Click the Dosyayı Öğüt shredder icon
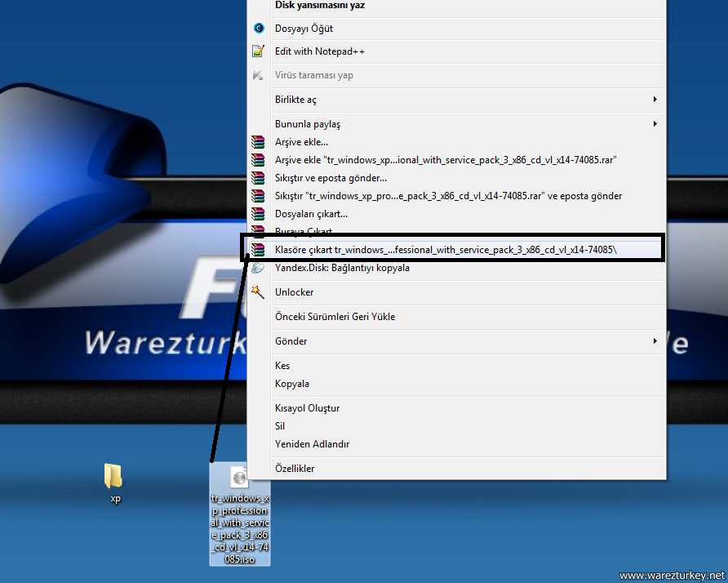Image resolution: width=728 pixels, height=583 pixels. pos(259,29)
